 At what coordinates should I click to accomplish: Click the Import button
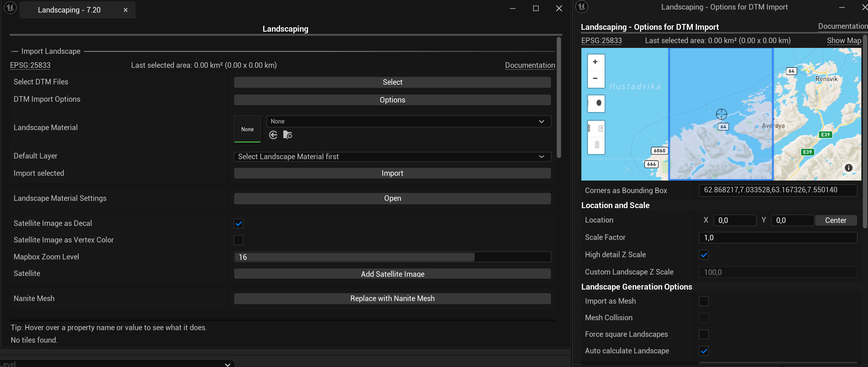click(x=392, y=173)
